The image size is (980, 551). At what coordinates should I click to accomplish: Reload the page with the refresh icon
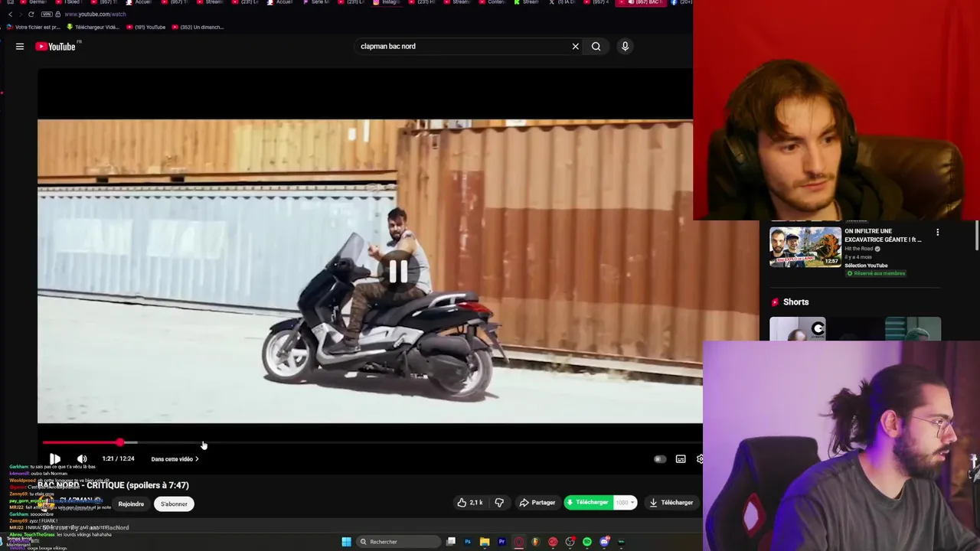[x=31, y=15]
